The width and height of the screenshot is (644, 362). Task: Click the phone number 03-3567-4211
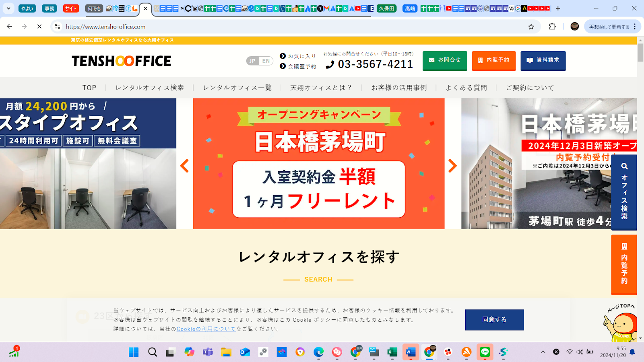point(369,64)
